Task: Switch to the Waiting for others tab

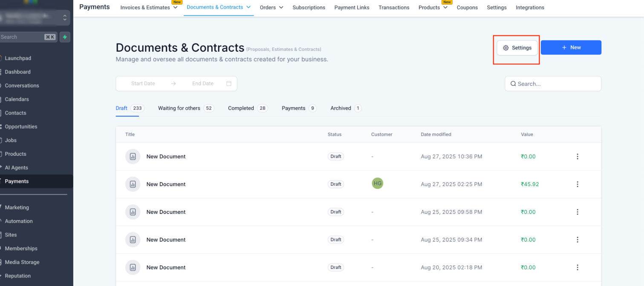Action: 186,108
